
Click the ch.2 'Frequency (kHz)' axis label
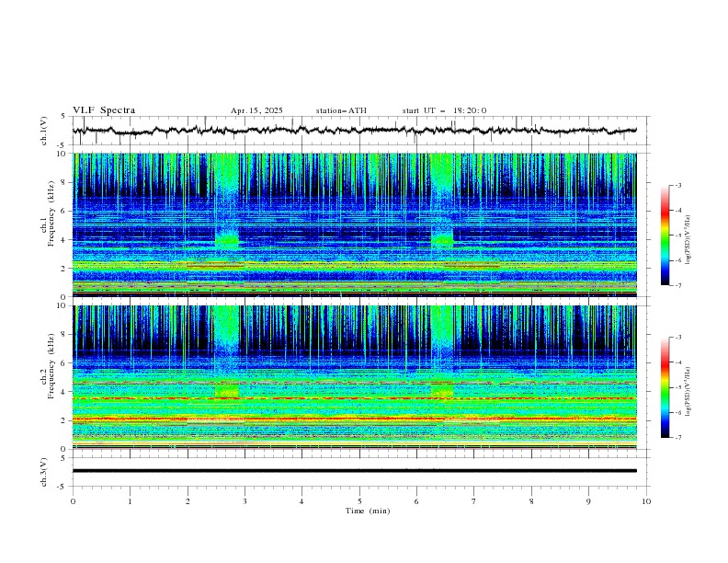click(51, 366)
